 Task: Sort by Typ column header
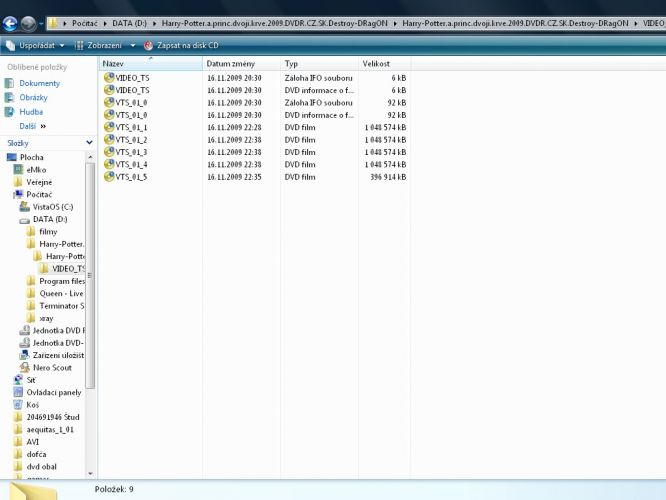click(319, 64)
